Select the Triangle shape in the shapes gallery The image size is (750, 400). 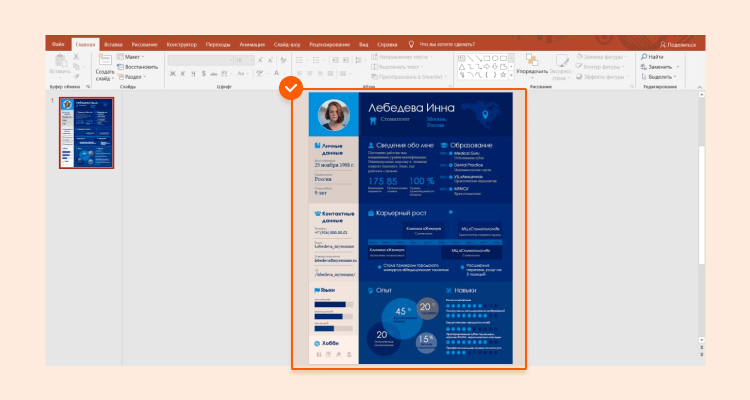(462, 67)
